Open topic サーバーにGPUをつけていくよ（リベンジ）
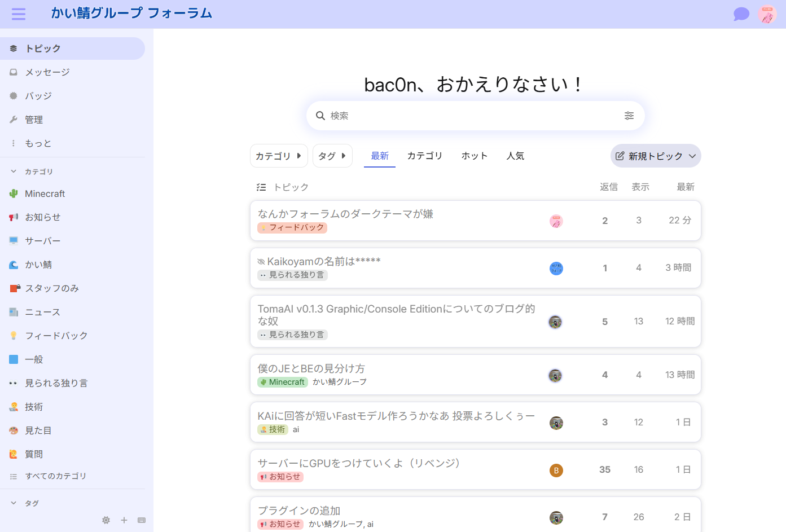The height and width of the screenshot is (532, 786). click(359, 463)
